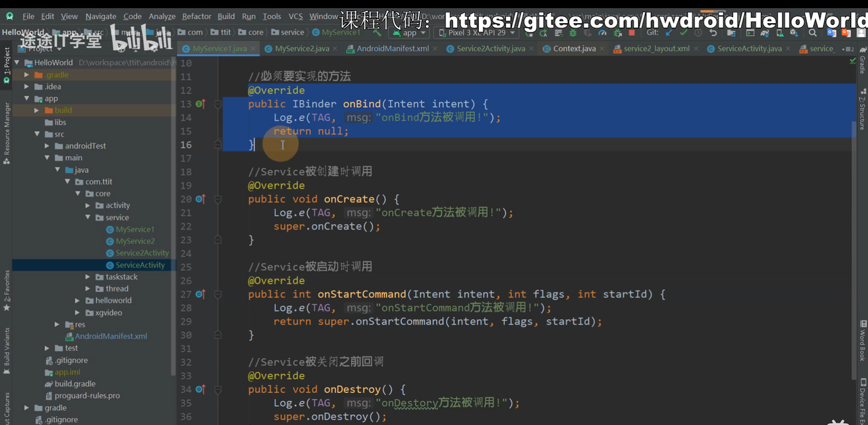Viewport: 868px width, 425px height.
Task: Open the Profiler from the toolbar gauge icon
Action: click(603, 32)
